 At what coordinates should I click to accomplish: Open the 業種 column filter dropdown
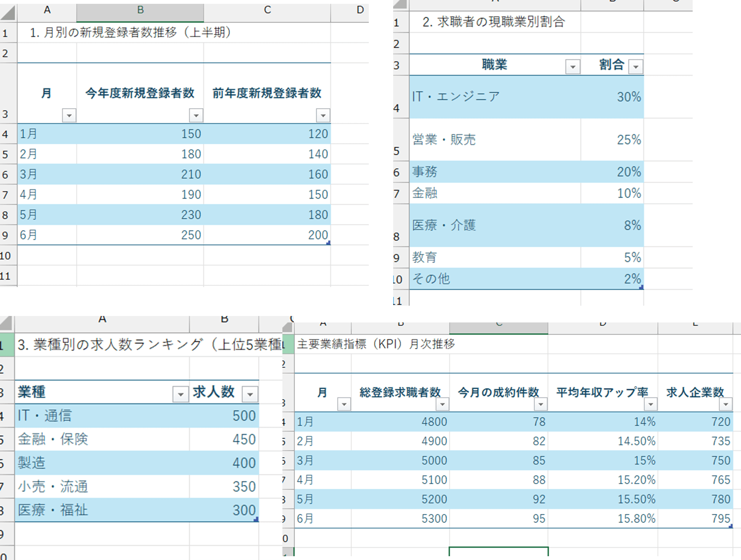click(x=181, y=394)
